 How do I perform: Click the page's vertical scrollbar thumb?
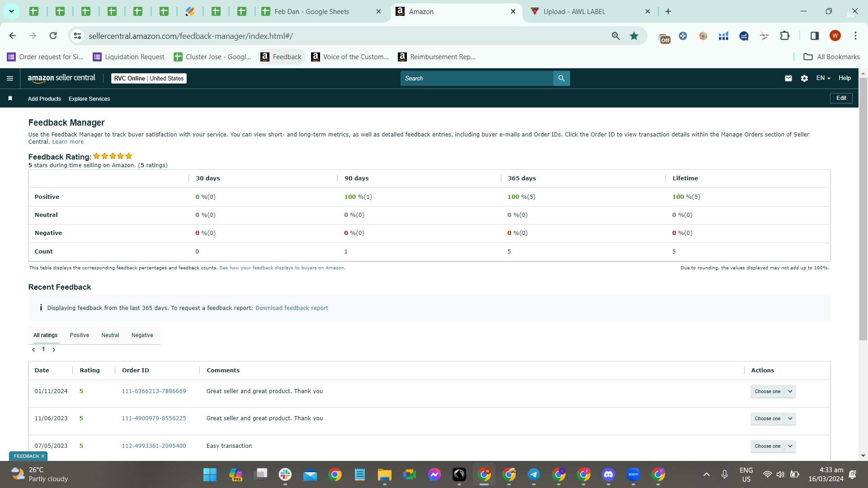pyautogui.click(x=863, y=209)
